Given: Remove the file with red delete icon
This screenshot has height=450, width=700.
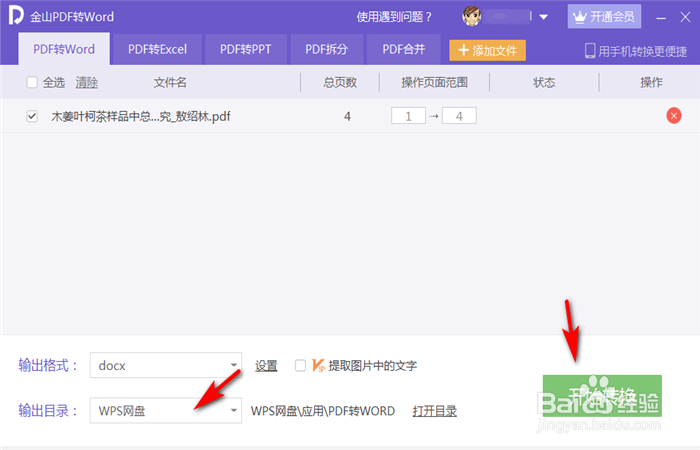Looking at the screenshot, I should [674, 116].
